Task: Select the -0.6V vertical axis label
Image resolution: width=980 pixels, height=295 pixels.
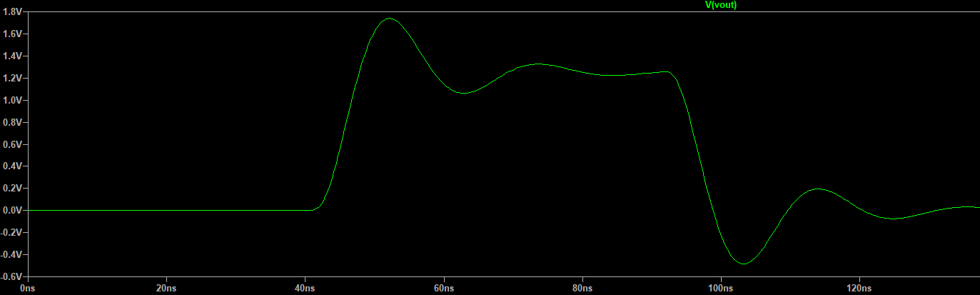Action: (x=12, y=276)
